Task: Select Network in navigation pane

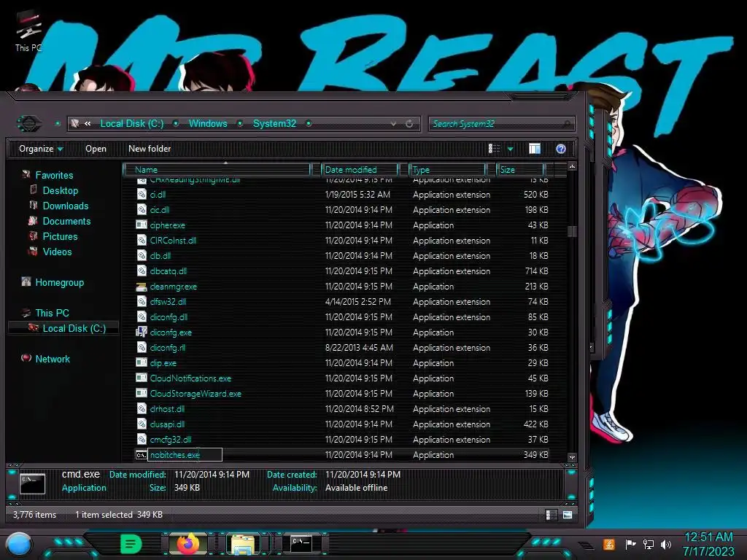Action: click(53, 359)
